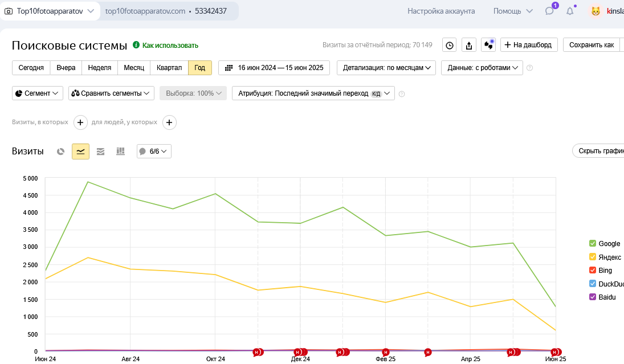Select the Месяц period tab

pos(134,68)
